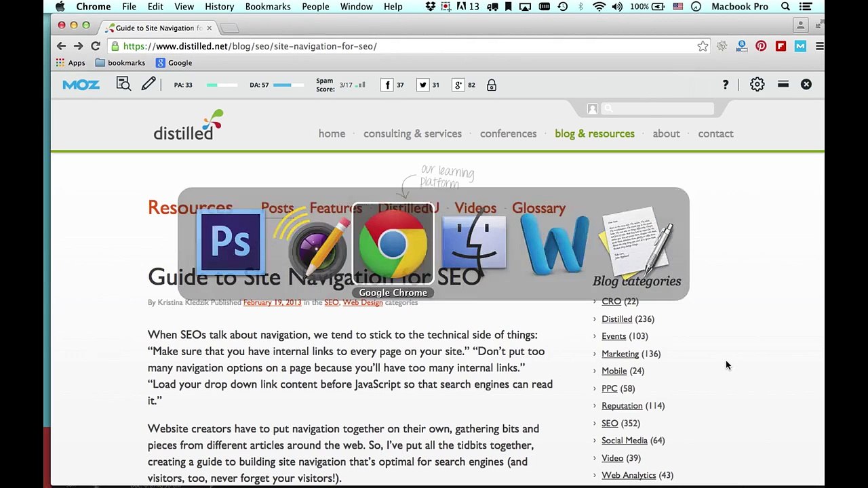Click Spam Score indicator bars
The height and width of the screenshot is (488, 868).
point(361,85)
